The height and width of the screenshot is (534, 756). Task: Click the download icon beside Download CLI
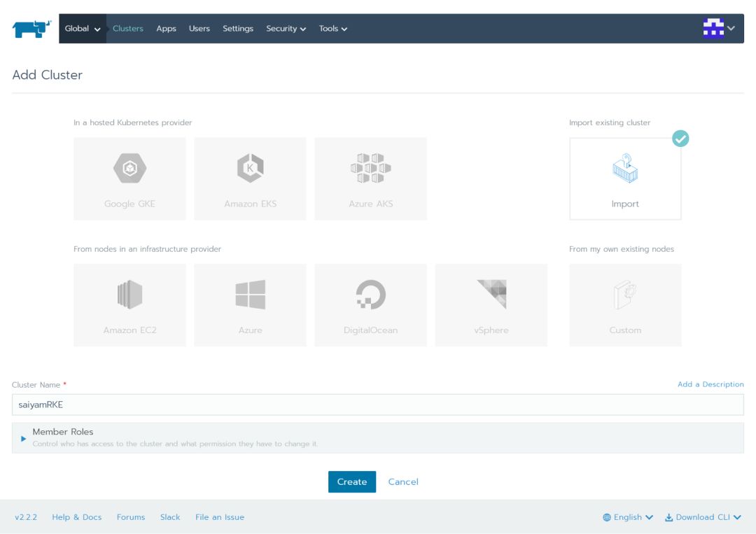(668, 517)
